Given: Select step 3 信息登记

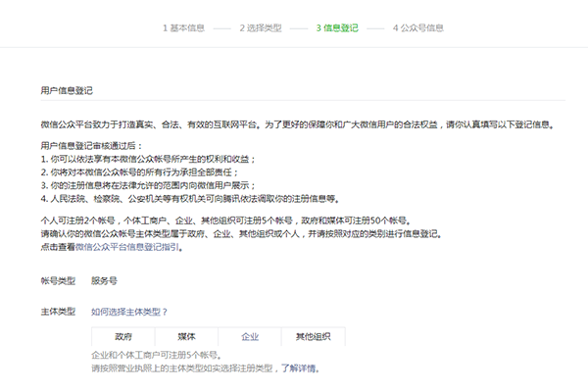Looking at the screenshot, I should tap(337, 28).
